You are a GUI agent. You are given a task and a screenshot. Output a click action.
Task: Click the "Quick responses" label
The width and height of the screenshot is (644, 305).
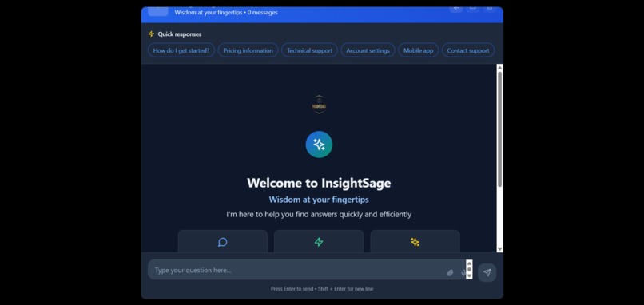click(x=180, y=34)
